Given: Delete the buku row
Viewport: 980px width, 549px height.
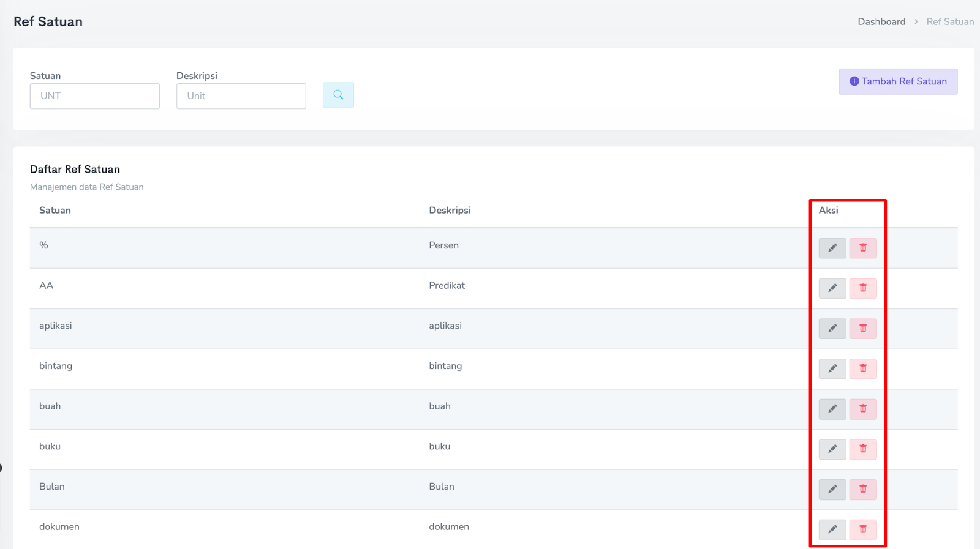Looking at the screenshot, I should point(863,449).
